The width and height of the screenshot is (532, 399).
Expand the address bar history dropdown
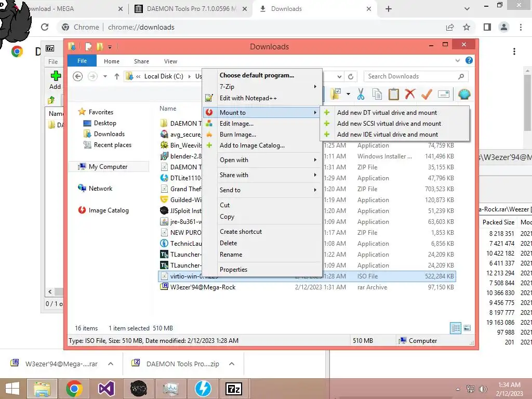coord(339,77)
